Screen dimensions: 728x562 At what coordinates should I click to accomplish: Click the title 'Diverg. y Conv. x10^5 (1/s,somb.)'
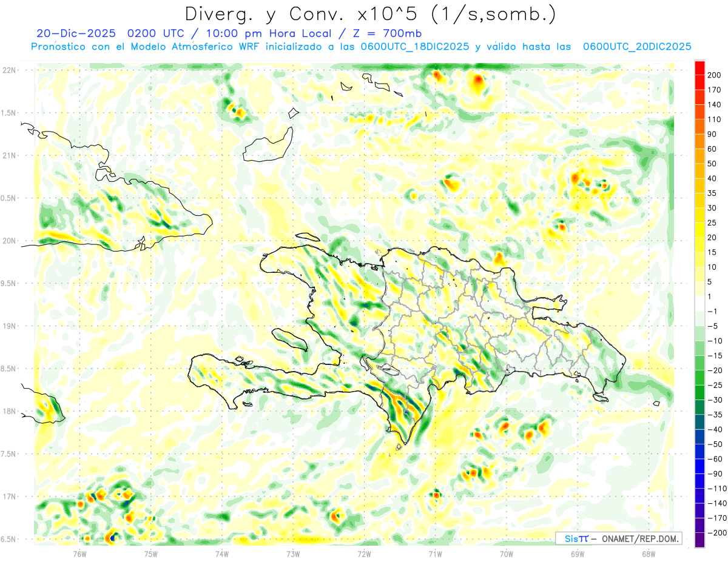pyautogui.click(x=370, y=14)
